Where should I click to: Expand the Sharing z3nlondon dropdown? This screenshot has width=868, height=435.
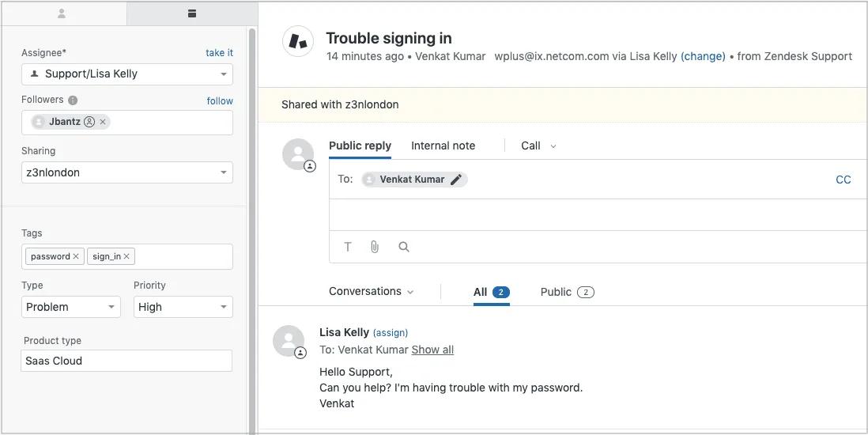[127, 172]
